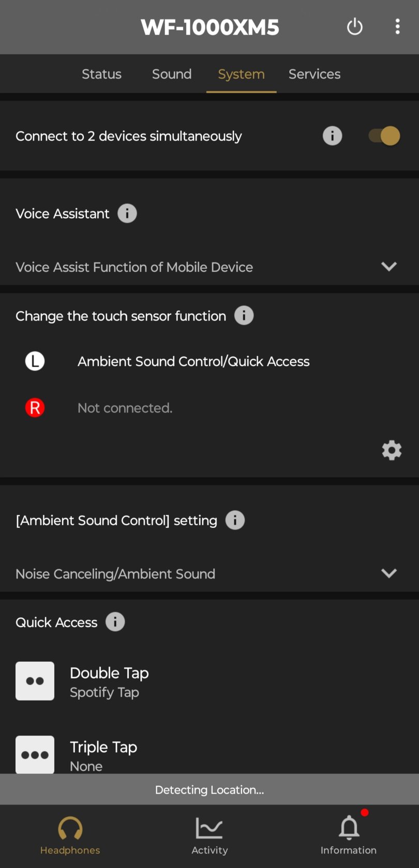Open the Information notifications tab
The image size is (419, 868).
pyautogui.click(x=349, y=835)
